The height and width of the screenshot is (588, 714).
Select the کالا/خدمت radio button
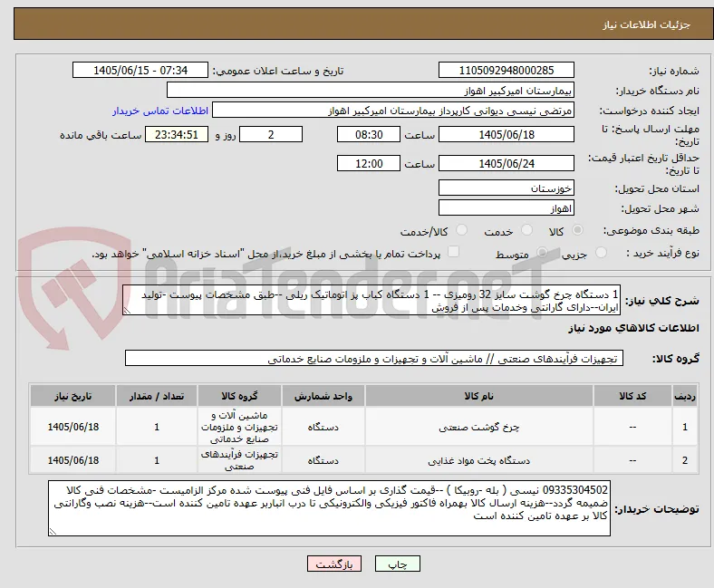tap(462, 230)
